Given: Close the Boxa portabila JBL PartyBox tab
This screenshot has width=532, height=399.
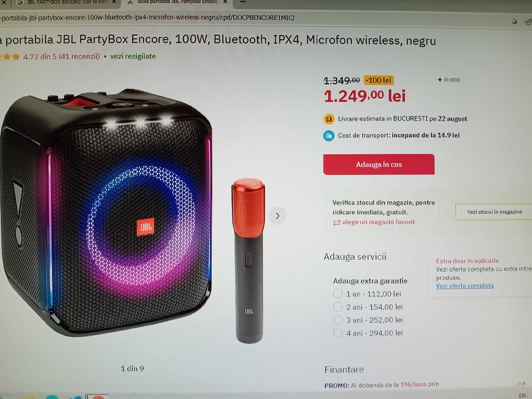Looking at the screenshot, I should click(225, 2).
